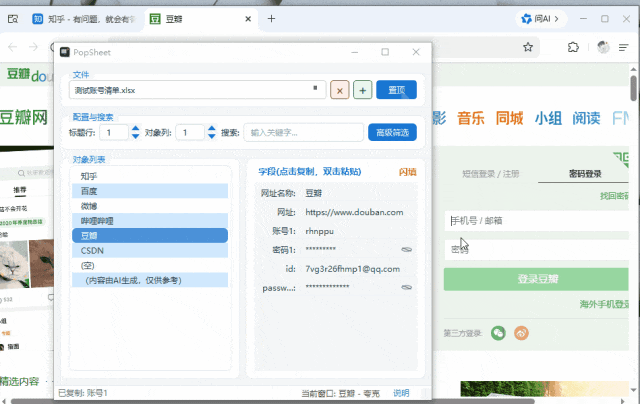Open the 测试账号清单.xlsx file dropdown
The height and width of the screenshot is (404, 640).
point(198,90)
